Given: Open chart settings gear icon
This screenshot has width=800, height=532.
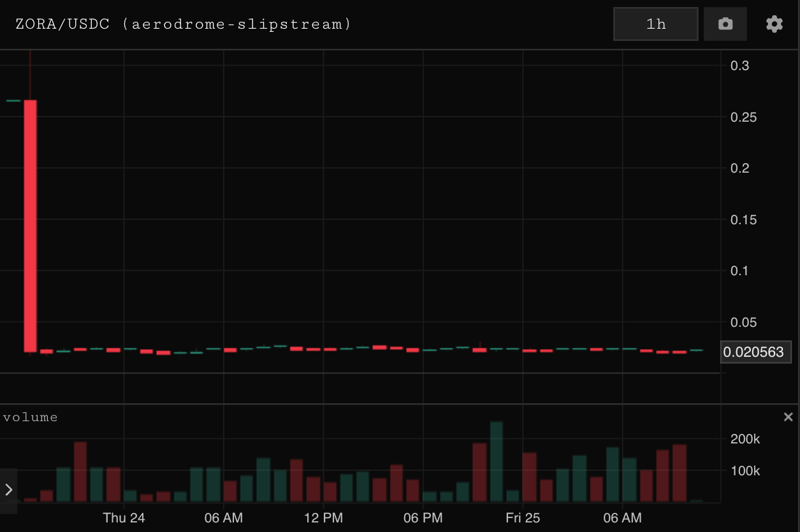Looking at the screenshot, I should (x=774, y=24).
